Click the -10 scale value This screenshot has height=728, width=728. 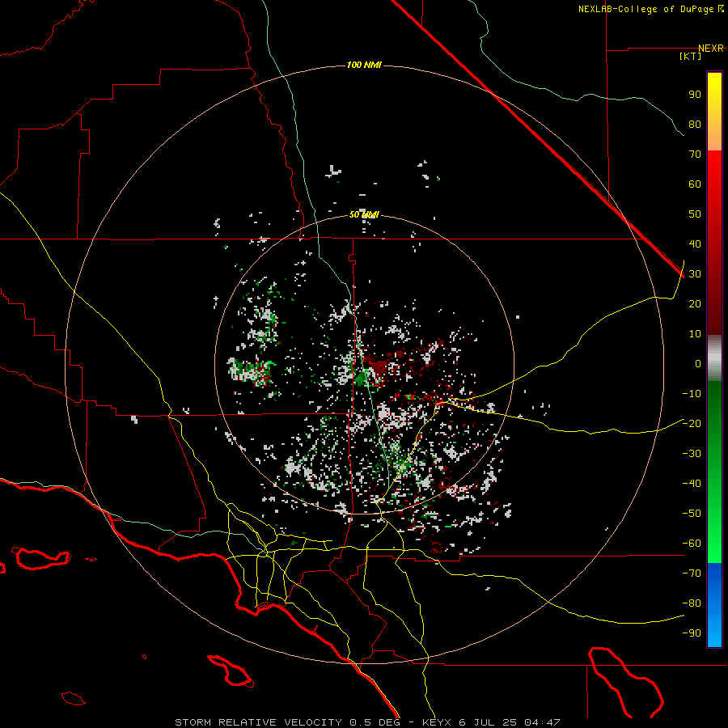click(x=692, y=394)
